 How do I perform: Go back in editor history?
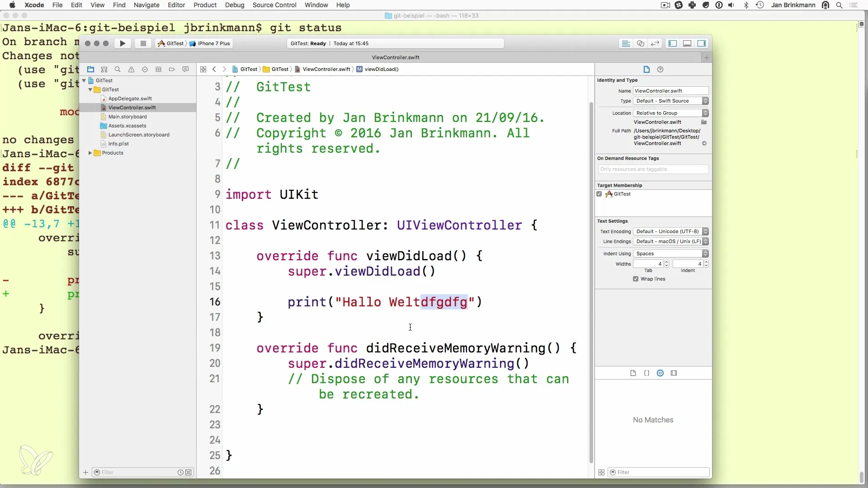[214, 69]
